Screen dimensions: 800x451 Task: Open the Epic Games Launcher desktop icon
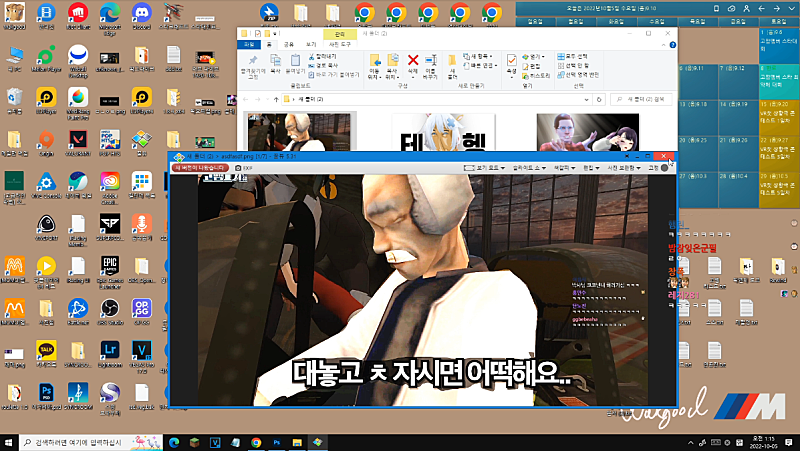tap(110, 272)
